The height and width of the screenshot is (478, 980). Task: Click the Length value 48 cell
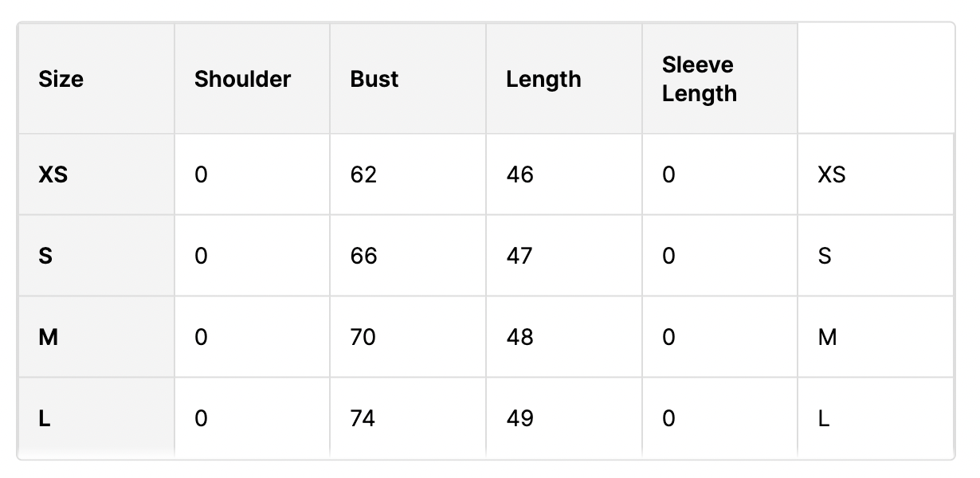519,337
